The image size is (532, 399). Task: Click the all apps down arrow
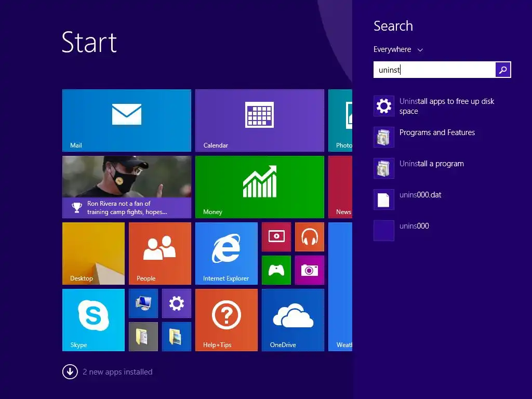[70, 371]
